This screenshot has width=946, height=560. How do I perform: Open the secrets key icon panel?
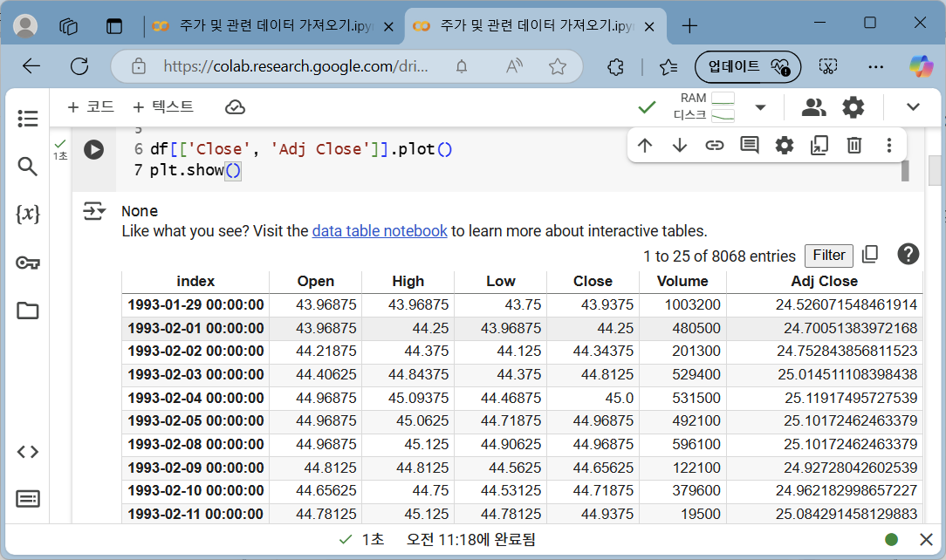(x=28, y=263)
